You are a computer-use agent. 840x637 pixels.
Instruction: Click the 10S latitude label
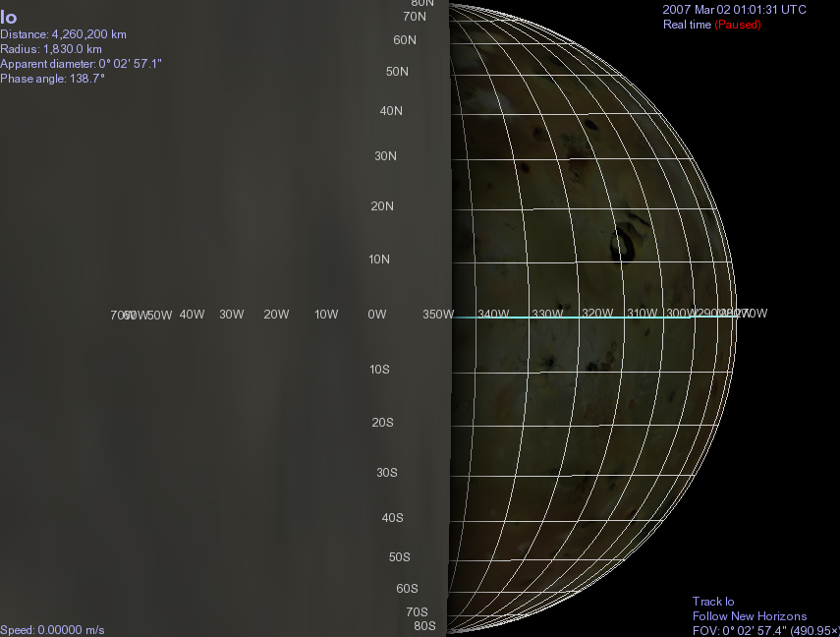point(379,370)
